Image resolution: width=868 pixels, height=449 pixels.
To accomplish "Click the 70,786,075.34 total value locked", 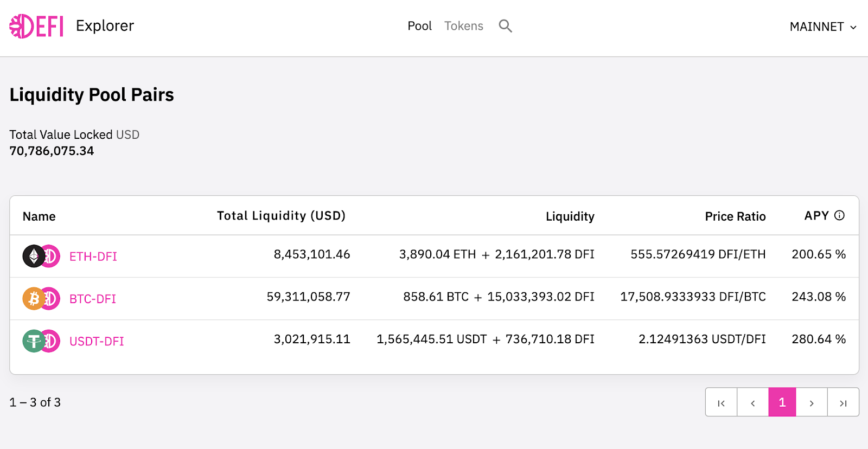I will (x=52, y=151).
